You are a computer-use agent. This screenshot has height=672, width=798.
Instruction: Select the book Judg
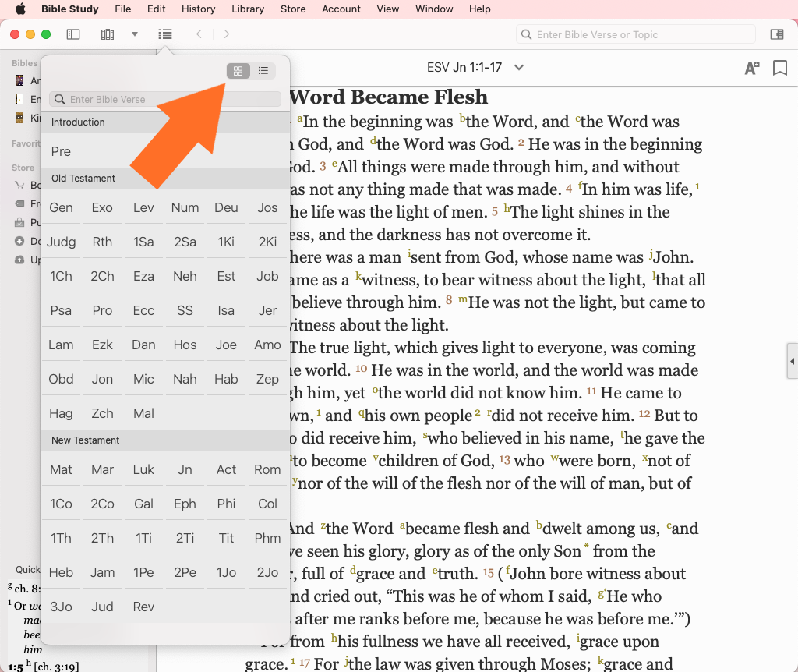(x=61, y=242)
